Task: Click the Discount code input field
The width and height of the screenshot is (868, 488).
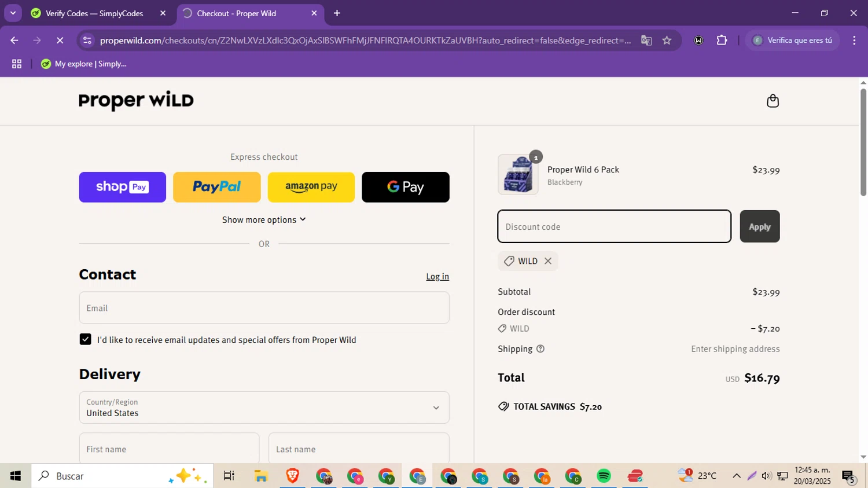Action: point(615,226)
